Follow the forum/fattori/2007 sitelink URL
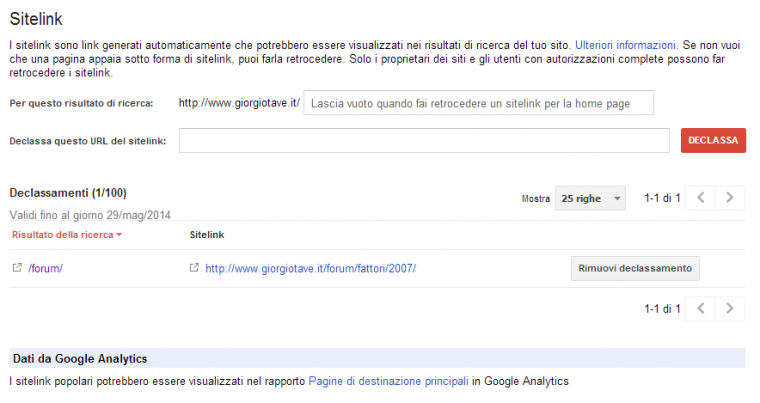 [310, 268]
